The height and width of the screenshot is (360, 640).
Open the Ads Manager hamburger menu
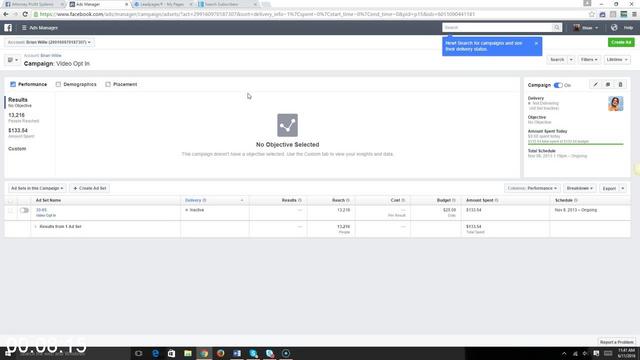[24, 28]
